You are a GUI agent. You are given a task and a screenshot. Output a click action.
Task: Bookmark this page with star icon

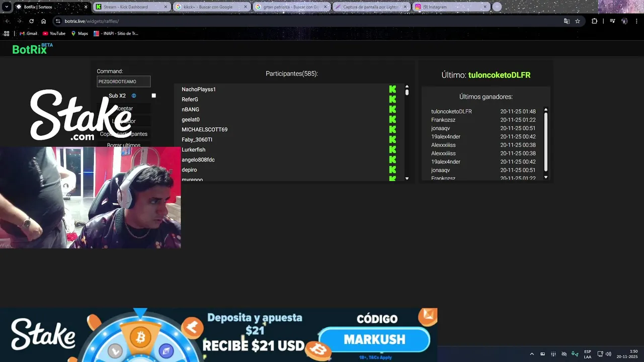click(578, 21)
